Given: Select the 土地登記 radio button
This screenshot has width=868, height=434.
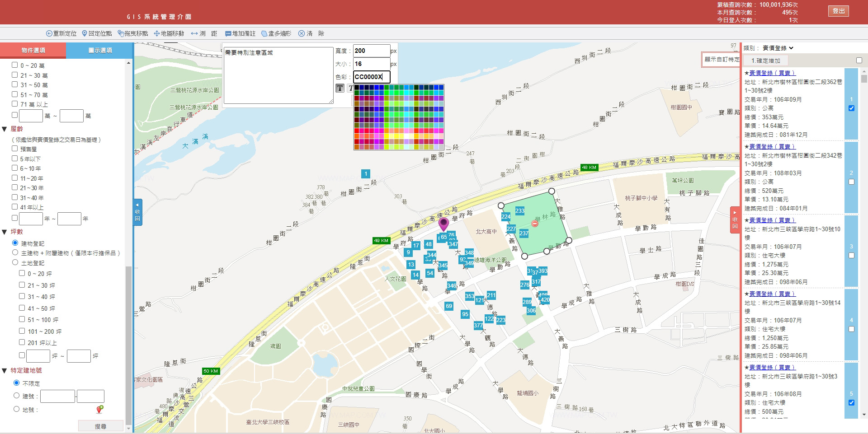Looking at the screenshot, I should [15, 262].
